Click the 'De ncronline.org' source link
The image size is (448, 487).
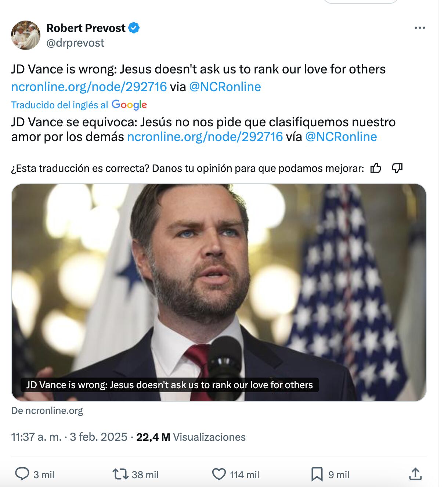coord(47,411)
